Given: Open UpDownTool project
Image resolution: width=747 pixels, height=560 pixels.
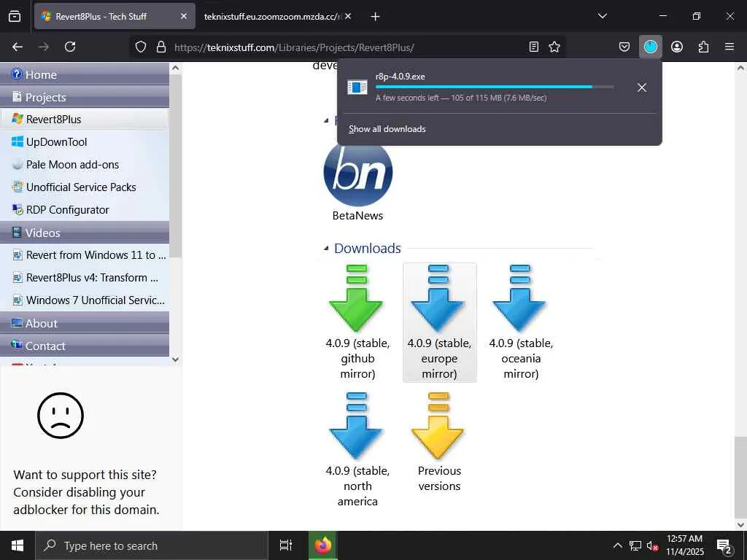Looking at the screenshot, I should click(85, 142).
